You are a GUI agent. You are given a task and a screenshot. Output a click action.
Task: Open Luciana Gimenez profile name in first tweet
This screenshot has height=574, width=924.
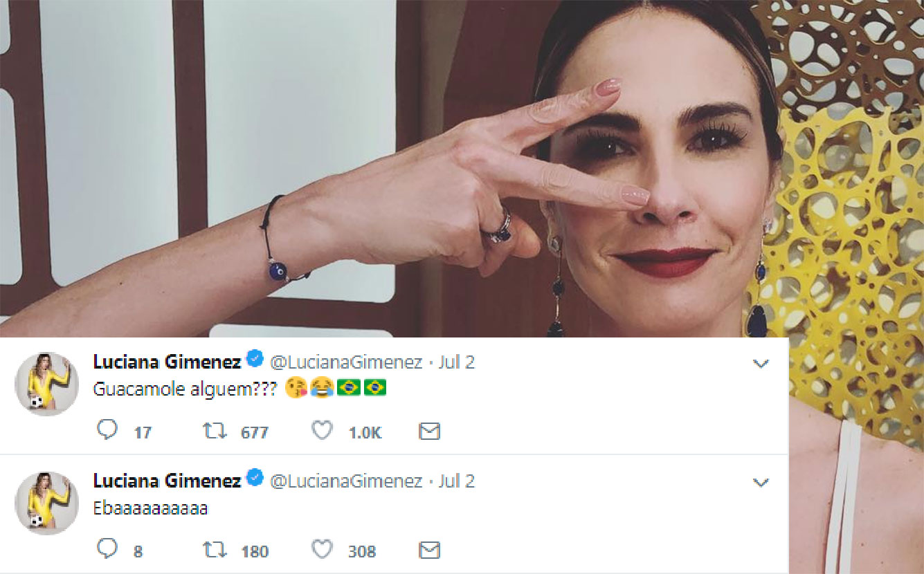(167, 362)
